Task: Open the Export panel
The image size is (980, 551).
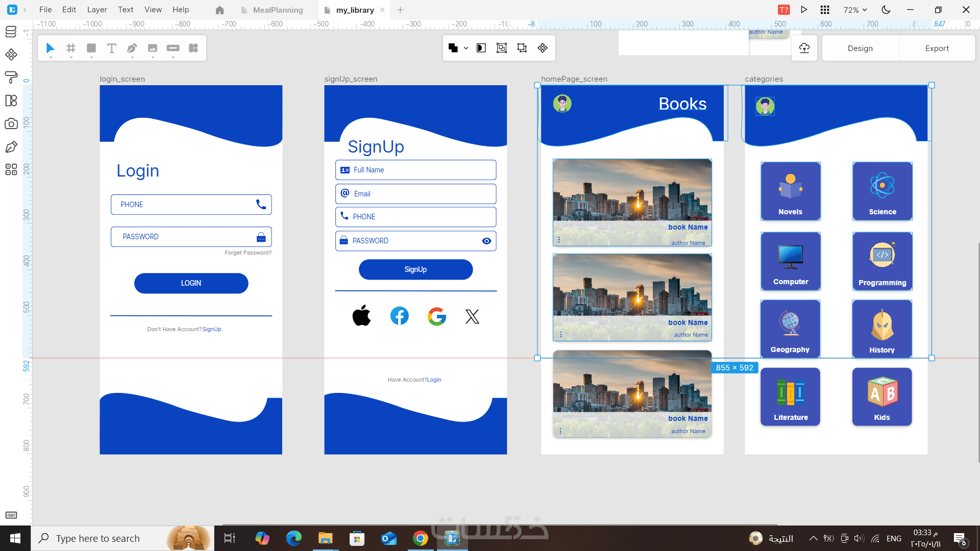Action: click(937, 48)
